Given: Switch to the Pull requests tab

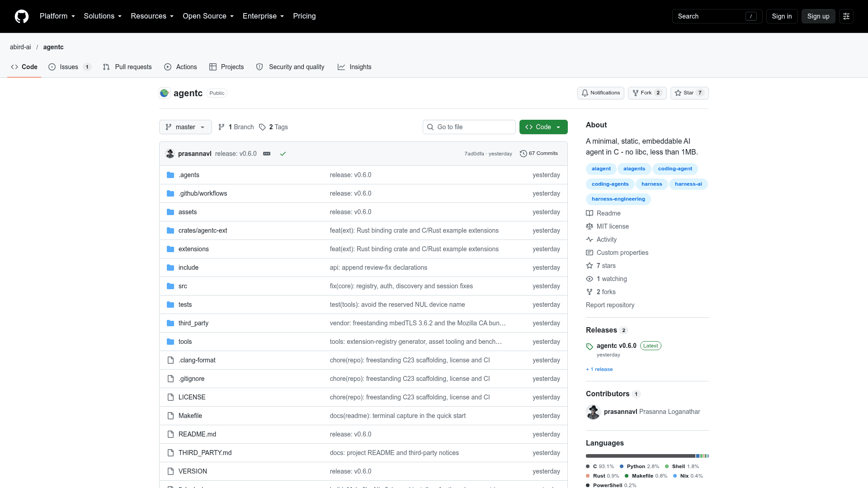Looking at the screenshot, I should coord(127,67).
